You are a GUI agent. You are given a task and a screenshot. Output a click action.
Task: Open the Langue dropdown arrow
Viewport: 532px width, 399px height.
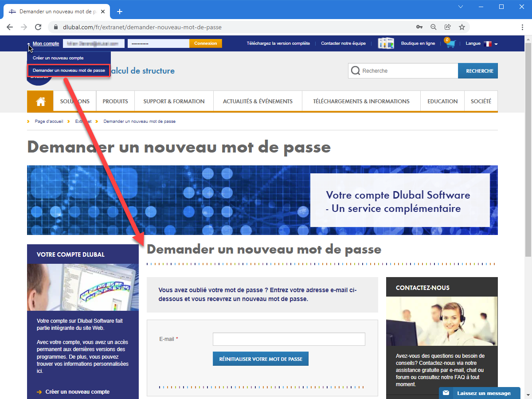(x=497, y=43)
